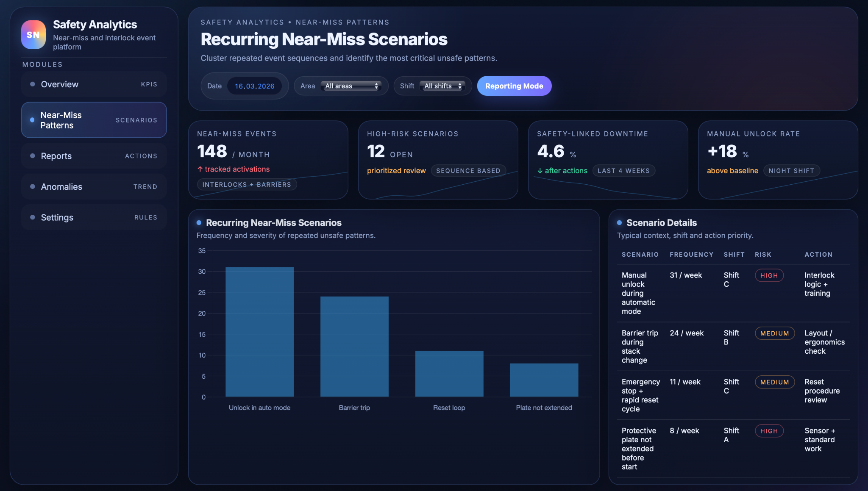868x491 pixels.
Task: Click the NIGHT SHIFT tag
Action: click(x=791, y=171)
